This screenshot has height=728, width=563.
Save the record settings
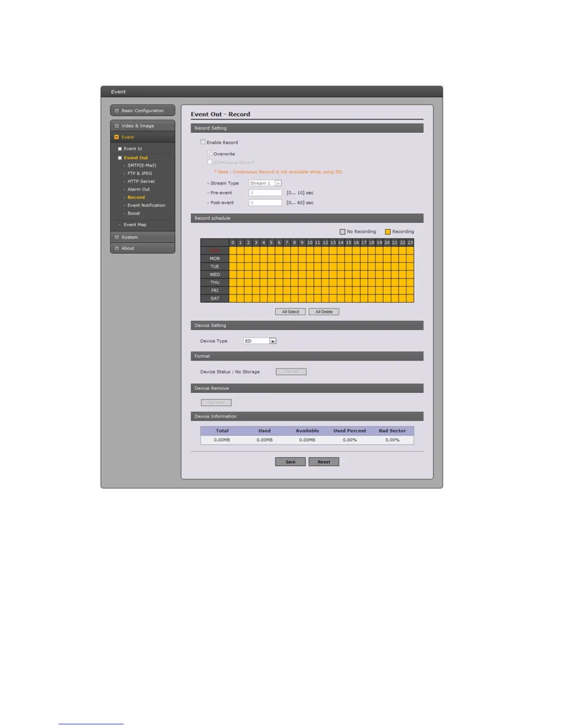(x=290, y=462)
